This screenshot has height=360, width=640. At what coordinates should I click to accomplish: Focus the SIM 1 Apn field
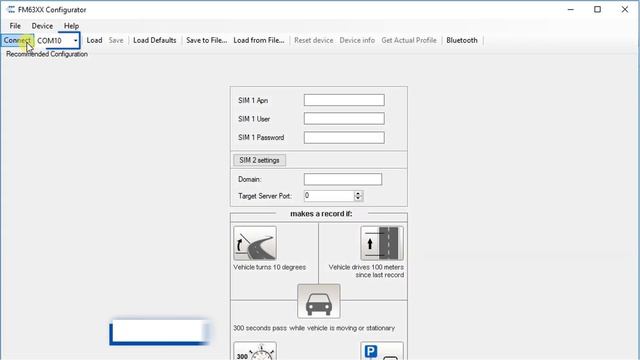(344, 100)
